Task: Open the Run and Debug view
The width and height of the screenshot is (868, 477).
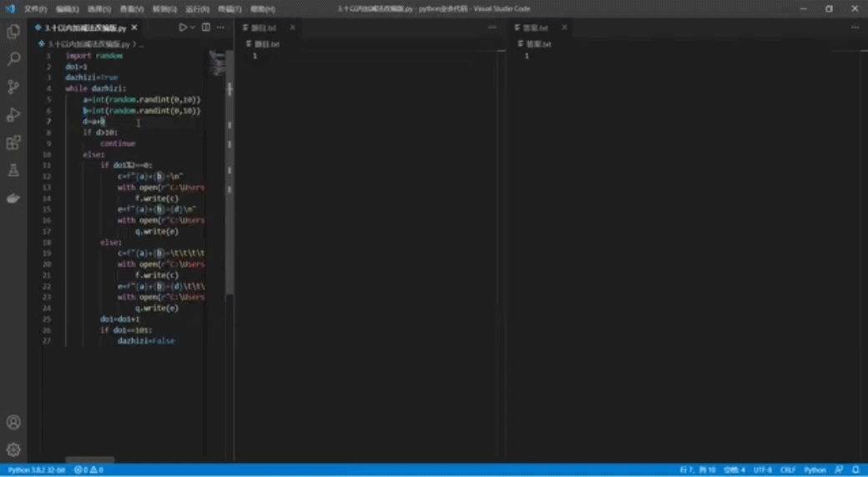Action: (13, 114)
